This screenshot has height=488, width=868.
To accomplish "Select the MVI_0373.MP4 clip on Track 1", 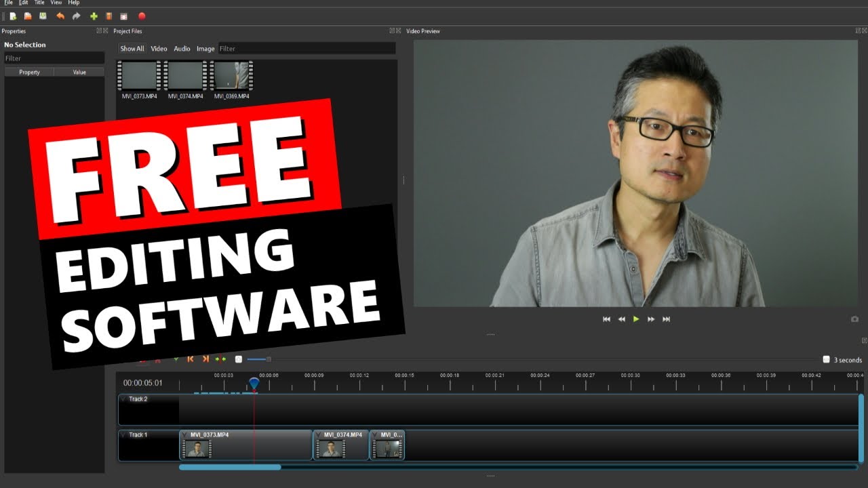I will 245,445.
